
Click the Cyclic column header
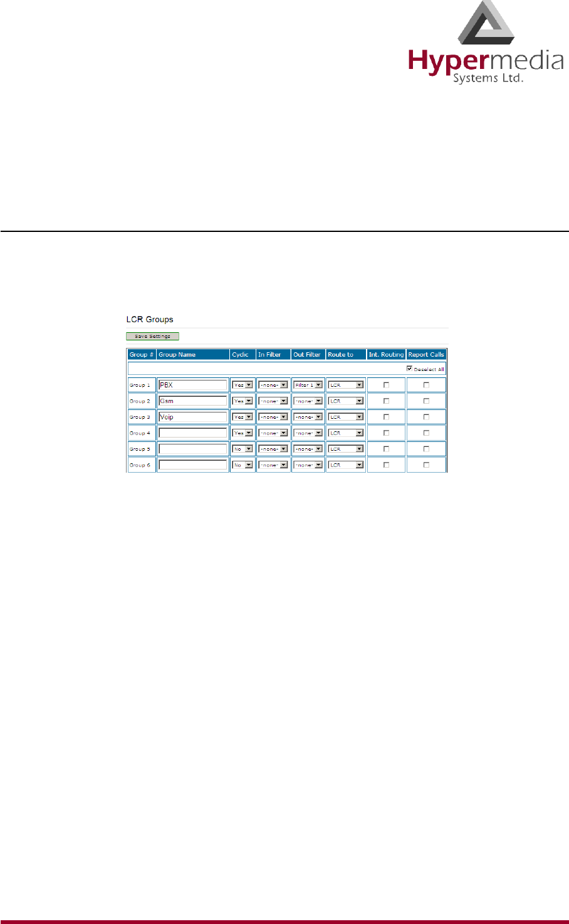tap(243, 355)
